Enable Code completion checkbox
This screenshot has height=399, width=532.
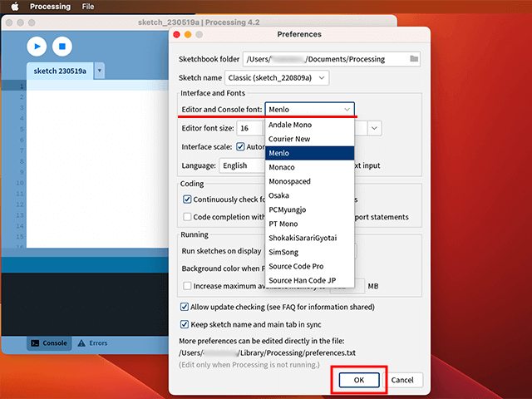[x=187, y=217]
